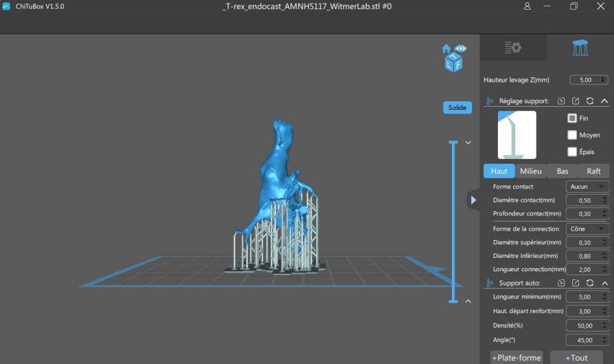Open the user account icon
614x364 pixels.
point(527,6)
